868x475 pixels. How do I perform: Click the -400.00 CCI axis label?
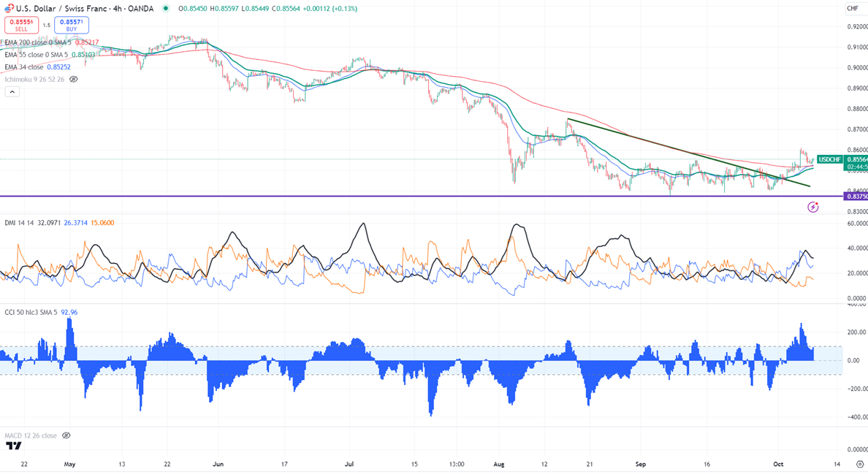(x=856, y=417)
